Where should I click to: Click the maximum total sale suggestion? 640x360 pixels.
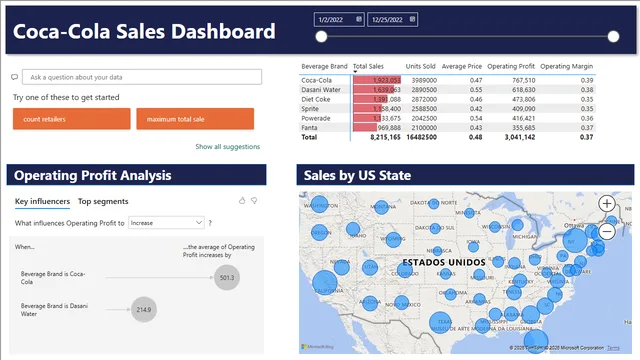(x=195, y=119)
